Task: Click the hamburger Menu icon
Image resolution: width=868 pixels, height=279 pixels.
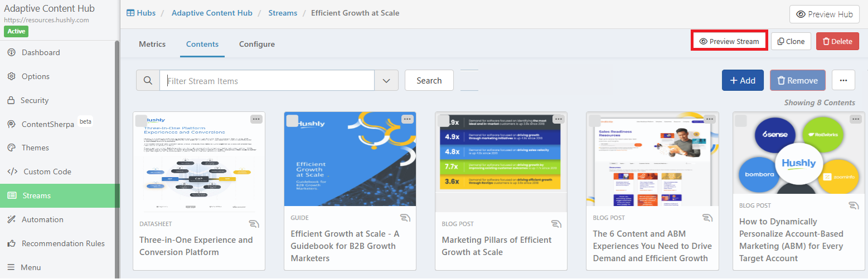Action: tap(11, 267)
